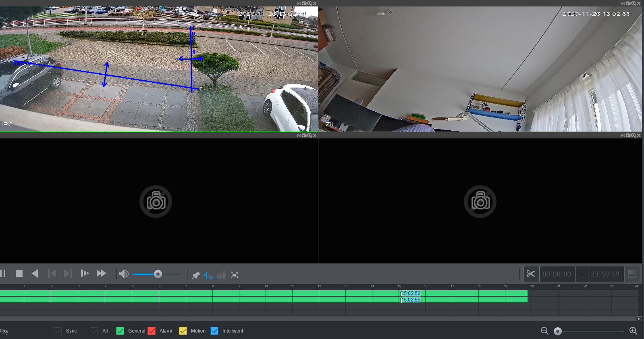Uncheck the General record type checkbox
This screenshot has height=339, width=644.
click(120, 331)
